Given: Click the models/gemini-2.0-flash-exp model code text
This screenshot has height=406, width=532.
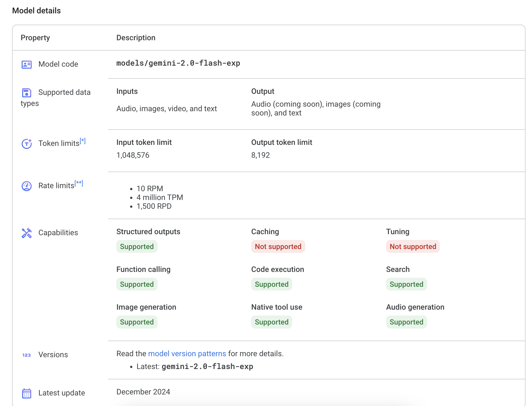Looking at the screenshot, I should click(x=178, y=63).
